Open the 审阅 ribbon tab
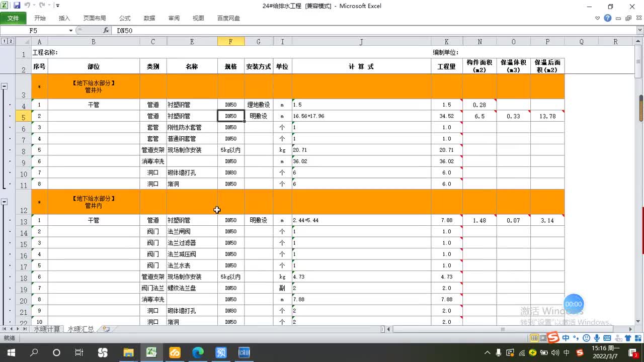 tap(174, 18)
